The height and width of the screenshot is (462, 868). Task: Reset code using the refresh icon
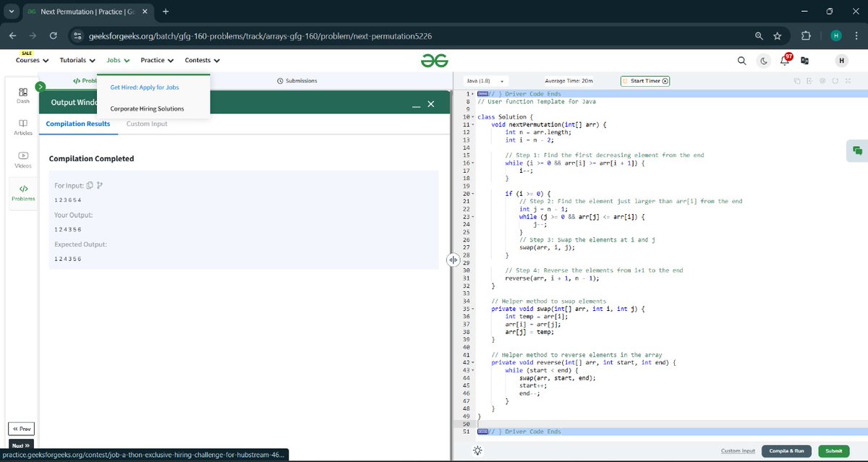pos(835,81)
